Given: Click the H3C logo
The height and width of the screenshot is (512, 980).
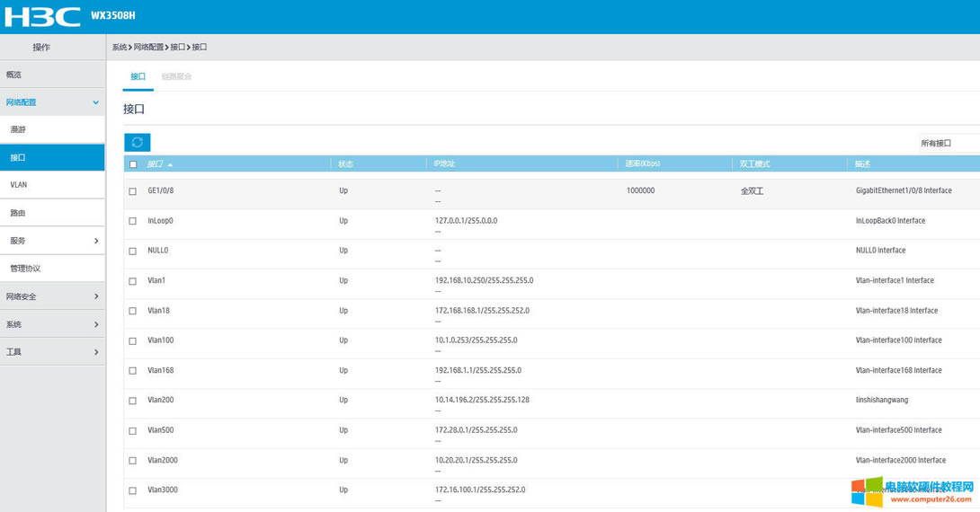Looking at the screenshot, I should tap(41, 16).
